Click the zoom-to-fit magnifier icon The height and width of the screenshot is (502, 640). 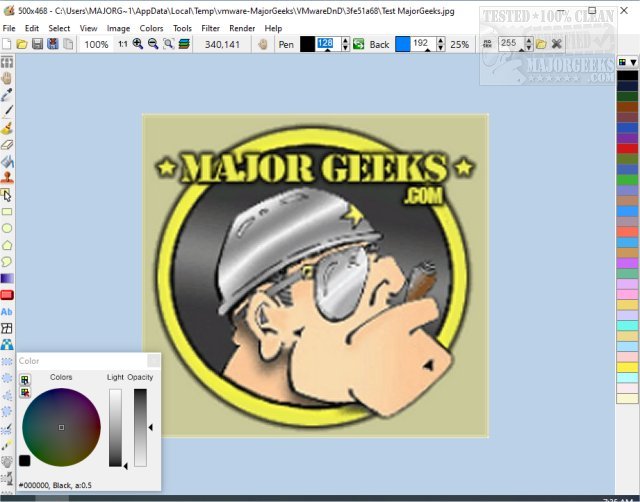(168, 44)
